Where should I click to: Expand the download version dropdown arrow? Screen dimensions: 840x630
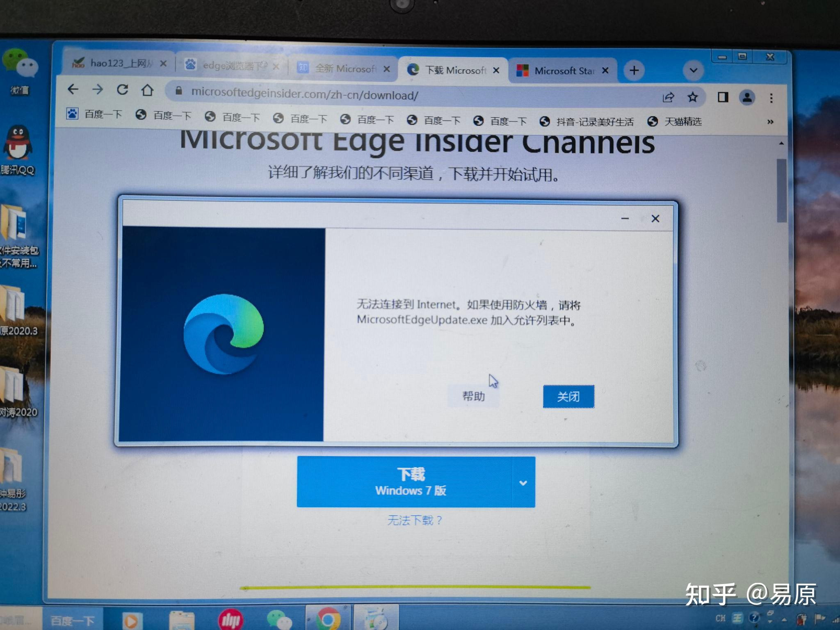point(523,483)
